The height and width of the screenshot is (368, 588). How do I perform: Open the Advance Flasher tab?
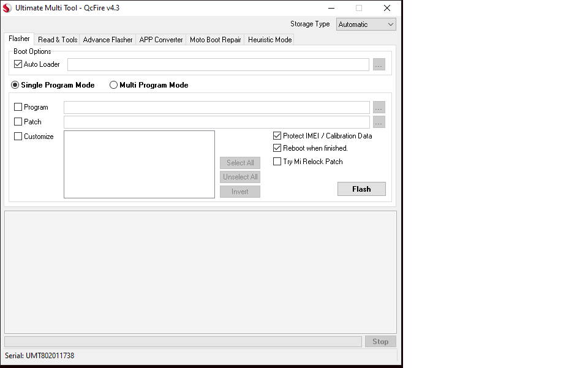coord(108,40)
